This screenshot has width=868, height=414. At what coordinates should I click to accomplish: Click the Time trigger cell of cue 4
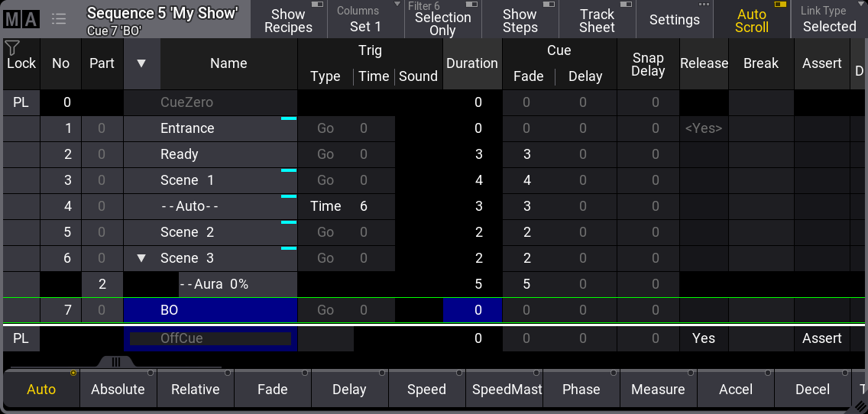[325, 206]
